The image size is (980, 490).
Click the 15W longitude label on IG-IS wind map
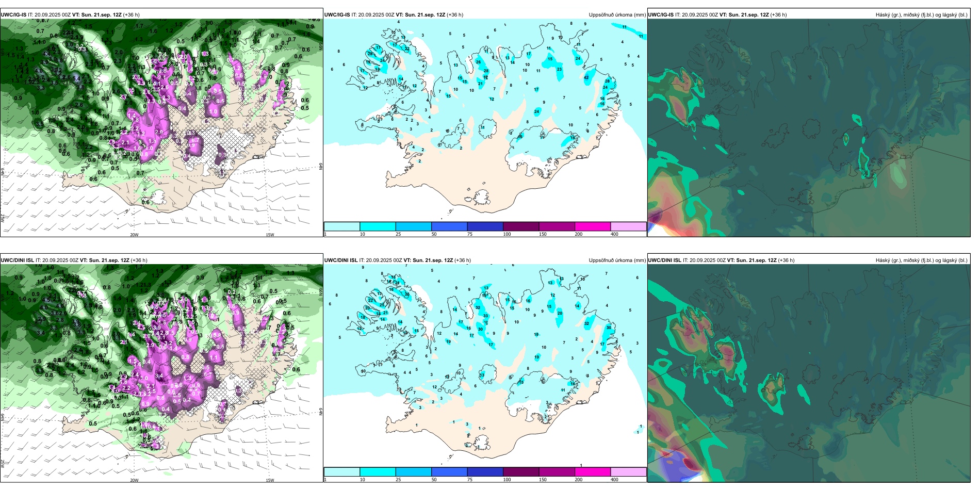pyautogui.click(x=270, y=235)
